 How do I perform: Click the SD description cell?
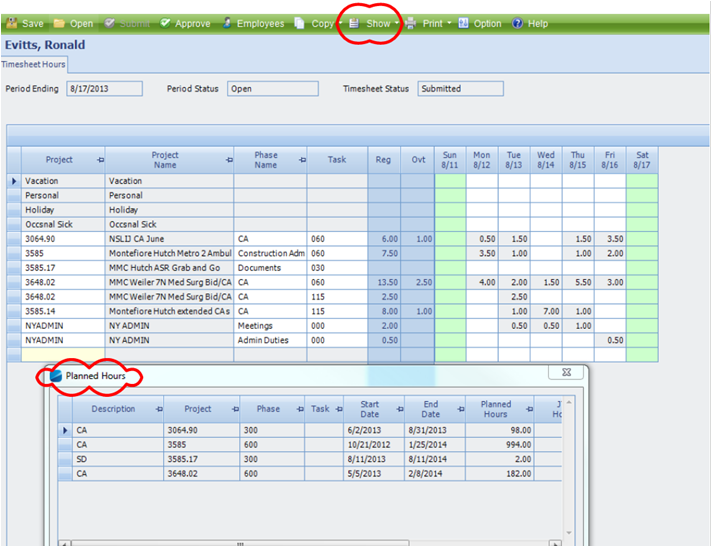click(x=118, y=459)
